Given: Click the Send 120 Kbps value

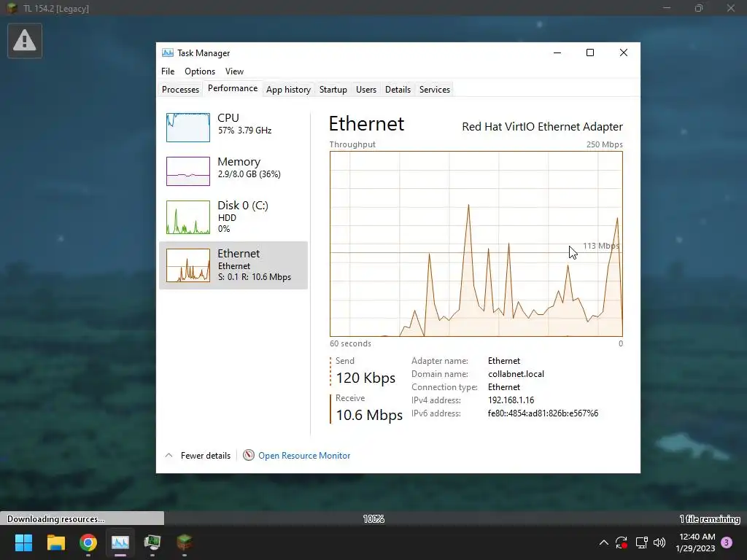Looking at the screenshot, I should [x=365, y=378].
